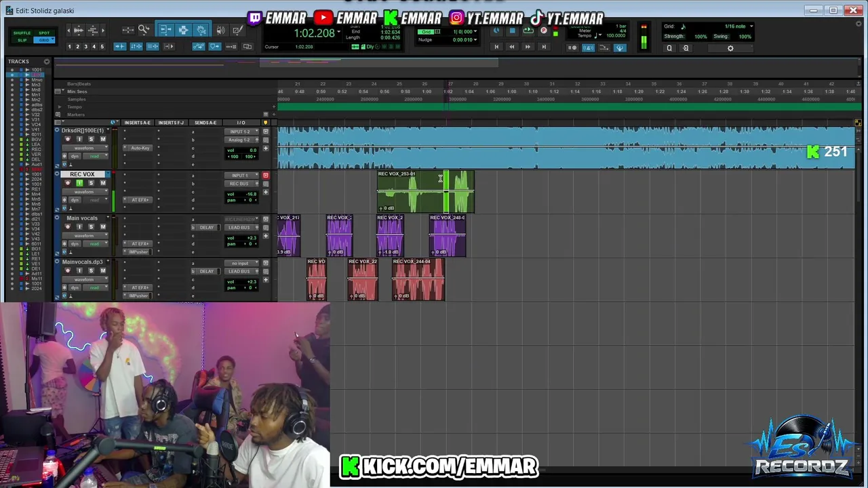The image size is (868, 488).
Task: Select the Selector tool
Action: (183, 30)
